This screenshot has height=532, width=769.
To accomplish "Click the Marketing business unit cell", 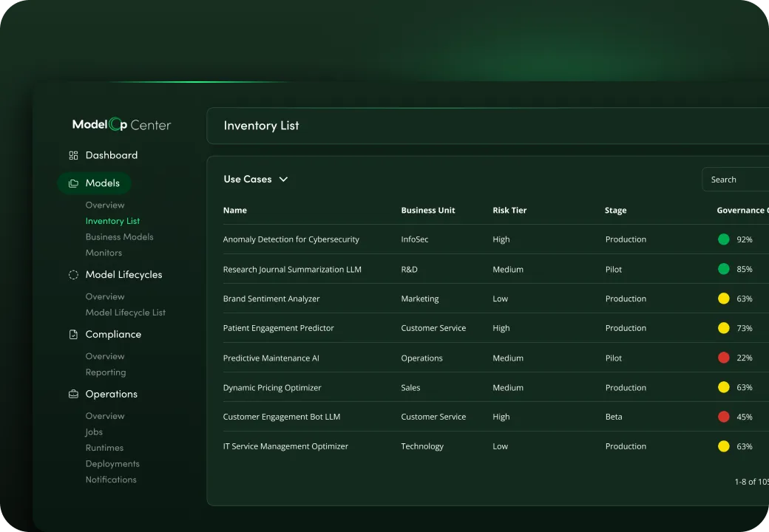I will (x=420, y=299).
